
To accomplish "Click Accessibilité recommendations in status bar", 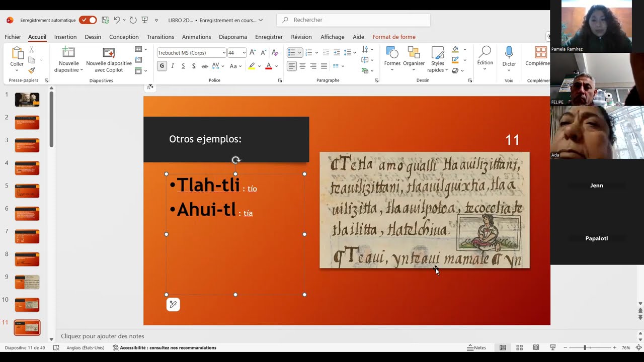I will (x=165, y=347).
